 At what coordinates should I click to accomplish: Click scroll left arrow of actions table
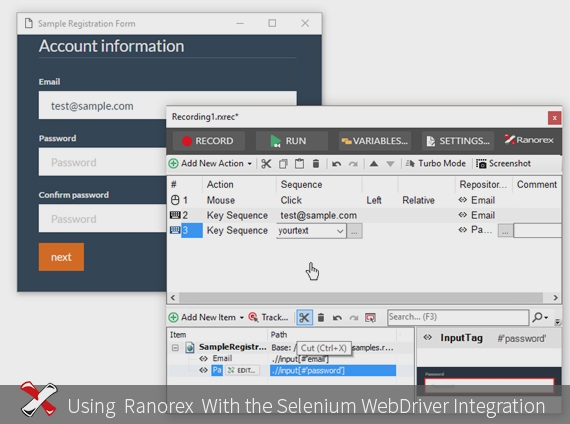(x=173, y=298)
